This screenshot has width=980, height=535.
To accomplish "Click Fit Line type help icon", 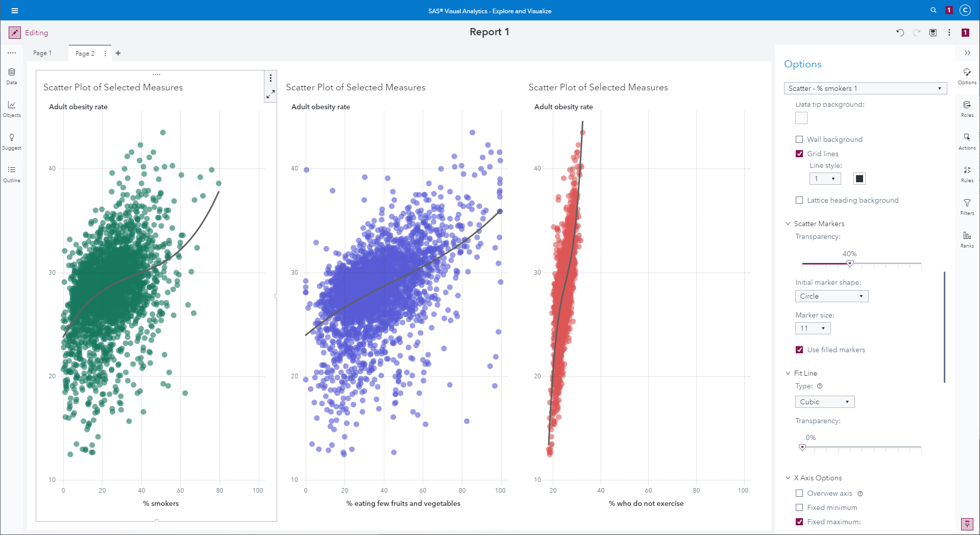I will point(820,386).
